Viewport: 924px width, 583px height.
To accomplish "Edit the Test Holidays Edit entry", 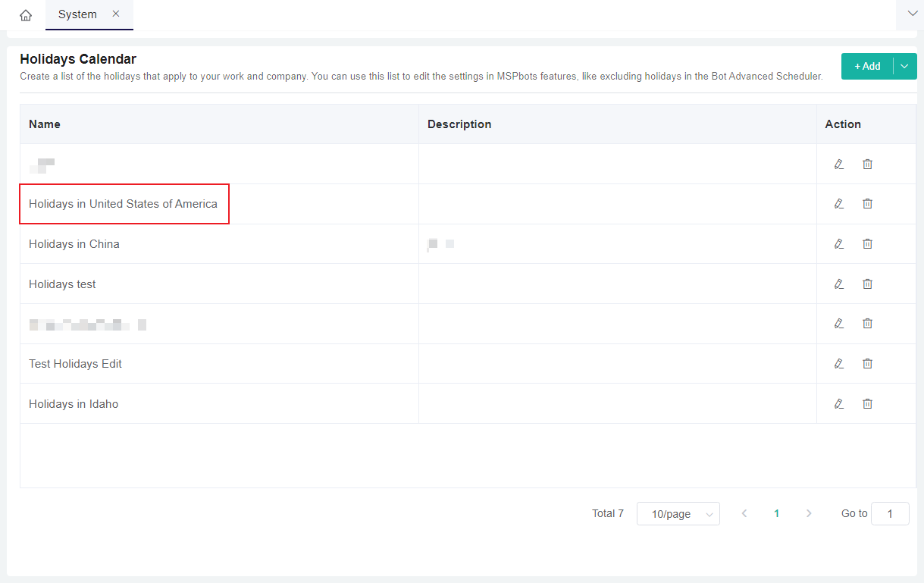I will tap(838, 364).
